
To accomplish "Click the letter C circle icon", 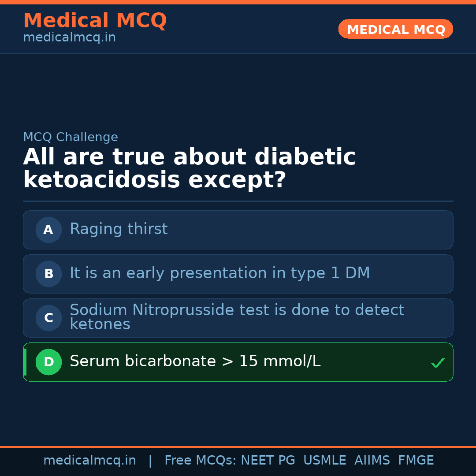I will (48, 318).
